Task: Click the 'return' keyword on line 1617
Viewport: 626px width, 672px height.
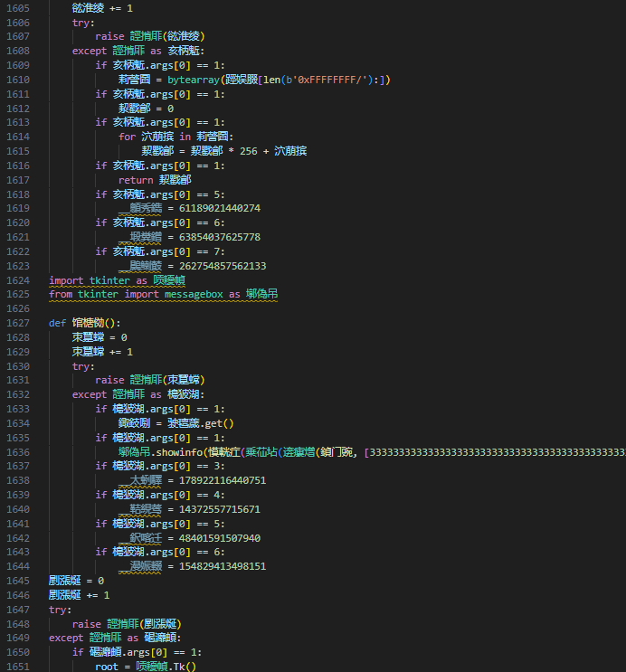Action: (x=136, y=180)
